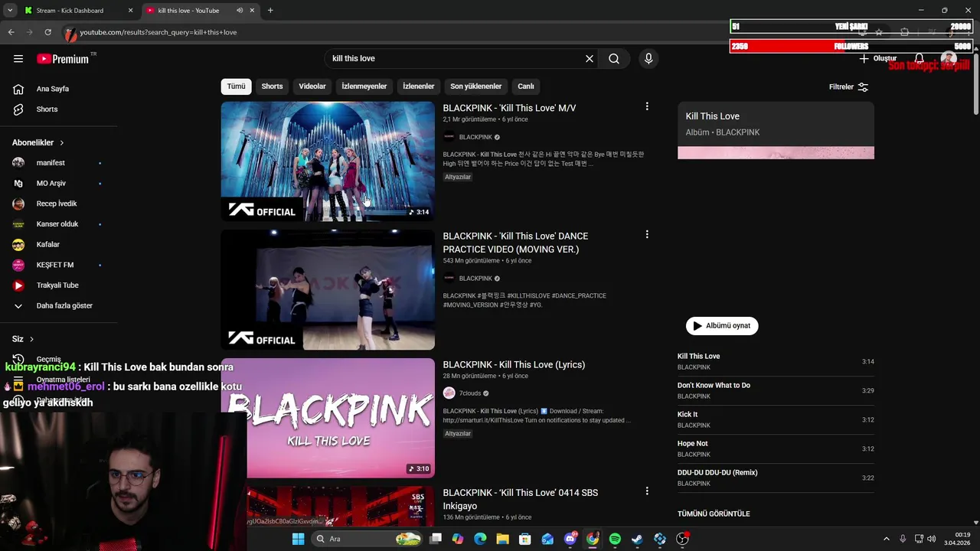The image size is (980, 551).
Task: Go back with the browser back arrow
Action: [x=11, y=32]
